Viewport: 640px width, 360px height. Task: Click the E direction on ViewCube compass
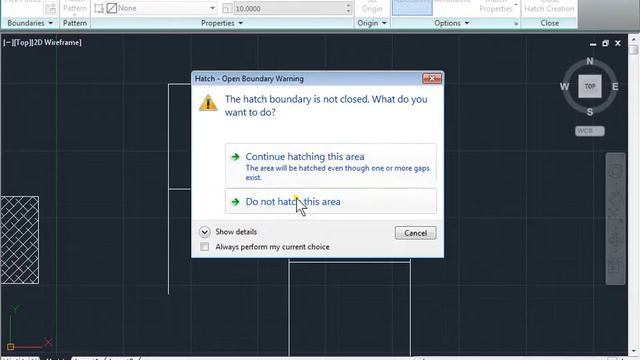pos(615,87)
